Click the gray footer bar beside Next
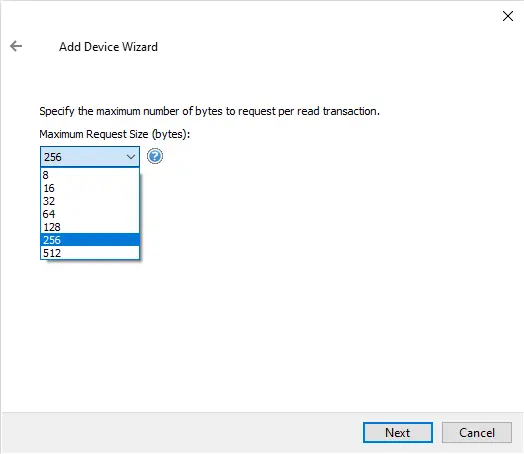This screenshot has width=524, height=454. coord(180,433)
